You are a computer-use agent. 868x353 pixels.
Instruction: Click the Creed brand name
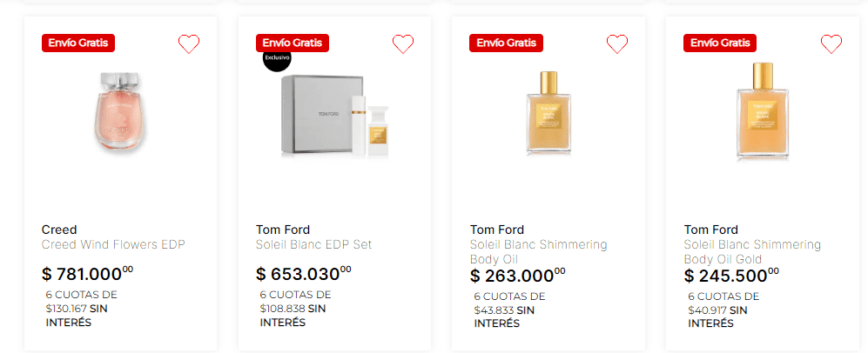point(59,230)
